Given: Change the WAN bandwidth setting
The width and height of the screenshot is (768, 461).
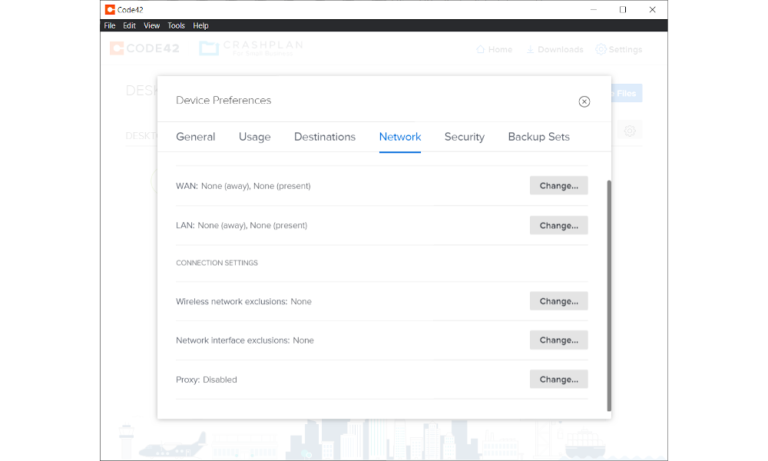Looking at the screenshot, I should click(x=559, y=186).
